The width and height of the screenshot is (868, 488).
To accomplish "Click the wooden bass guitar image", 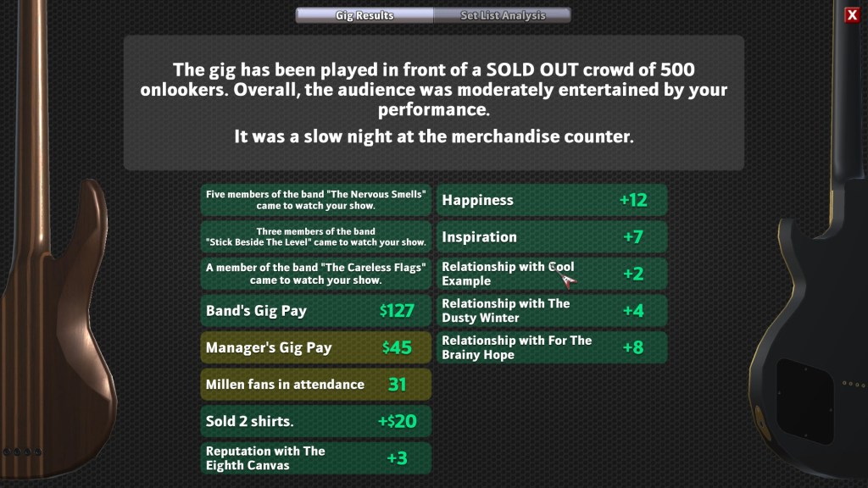I will [51, 322].
